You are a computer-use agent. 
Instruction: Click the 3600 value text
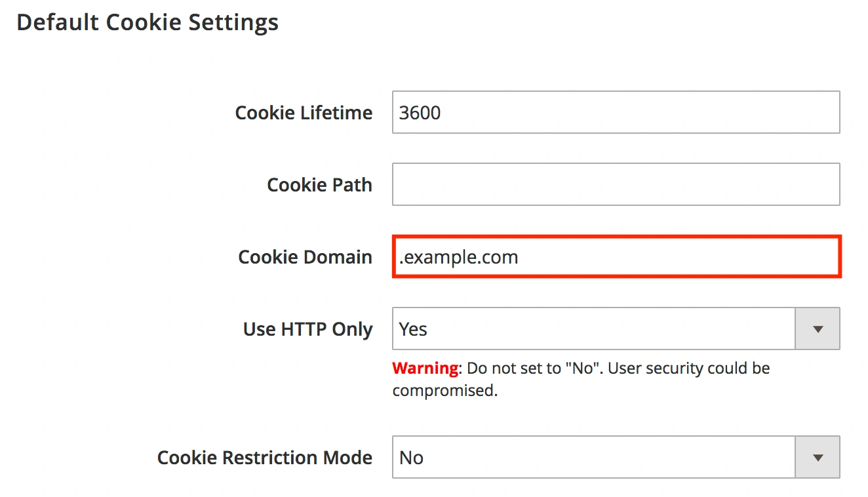click(420, 113)
